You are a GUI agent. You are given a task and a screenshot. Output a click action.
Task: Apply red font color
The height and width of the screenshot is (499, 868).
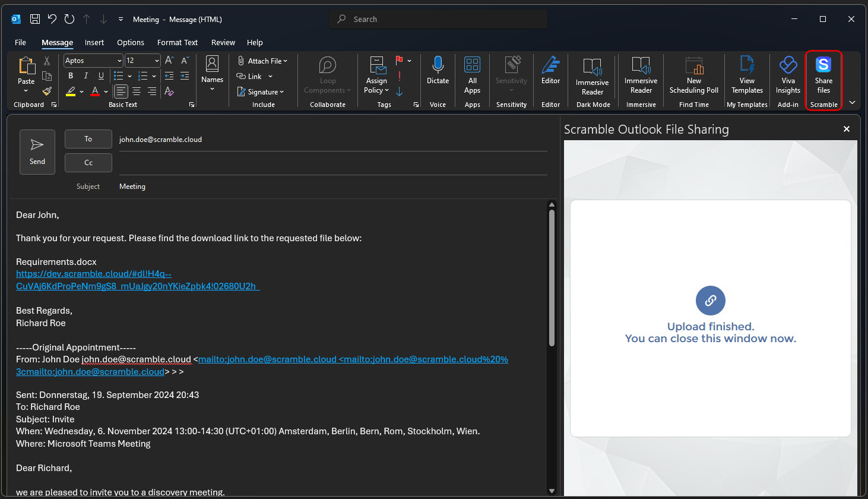(95, 92)
